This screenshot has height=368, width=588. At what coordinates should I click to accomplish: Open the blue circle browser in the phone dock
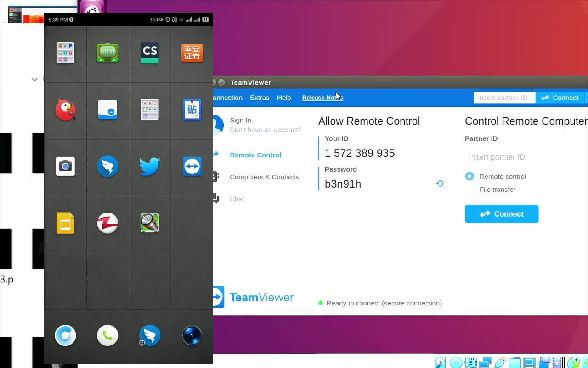tap(65, 335)
